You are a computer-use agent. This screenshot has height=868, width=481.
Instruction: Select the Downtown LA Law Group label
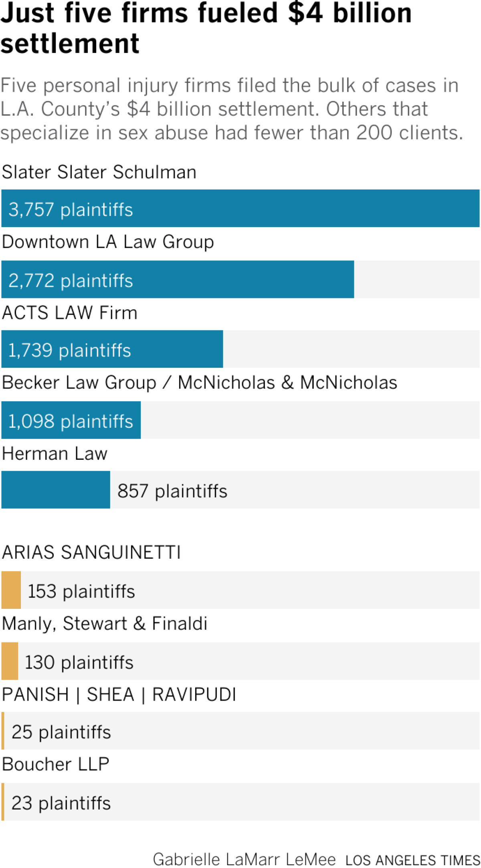point(108,242)
